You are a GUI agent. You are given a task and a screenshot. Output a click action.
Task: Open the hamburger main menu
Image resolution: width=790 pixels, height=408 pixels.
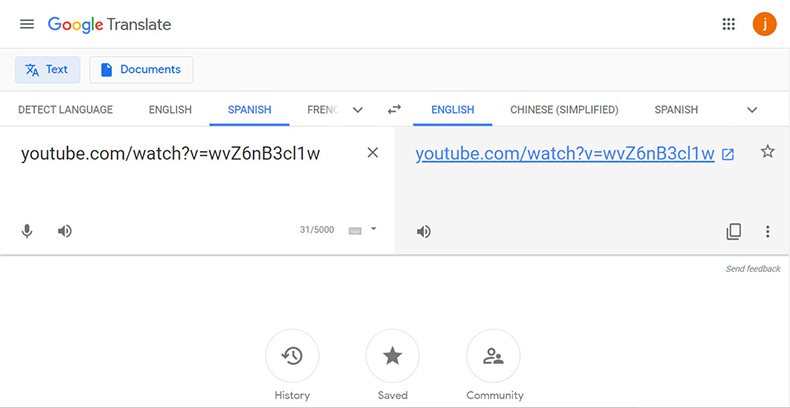click(x=27, y=24)
